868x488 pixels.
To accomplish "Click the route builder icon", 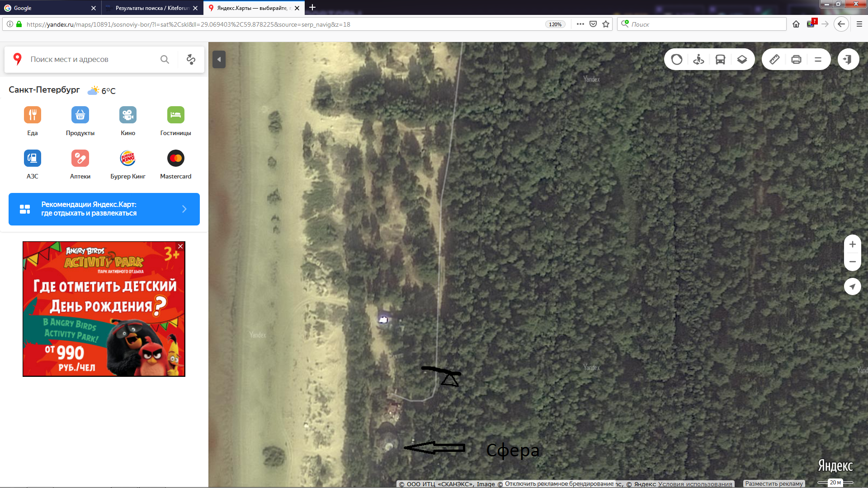I will pyautogui.click(x=191, y=59).
